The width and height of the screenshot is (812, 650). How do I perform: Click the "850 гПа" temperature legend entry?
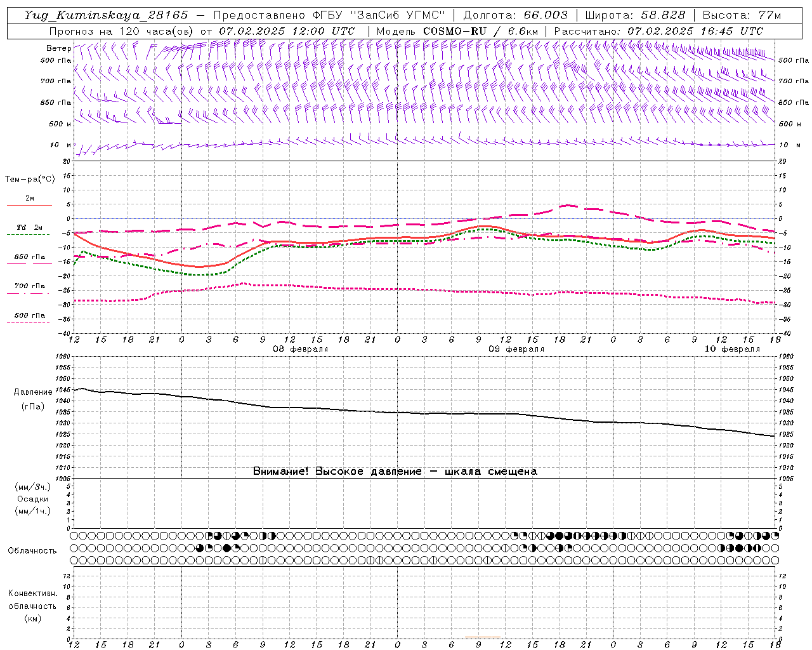click(x=29, y=257)
